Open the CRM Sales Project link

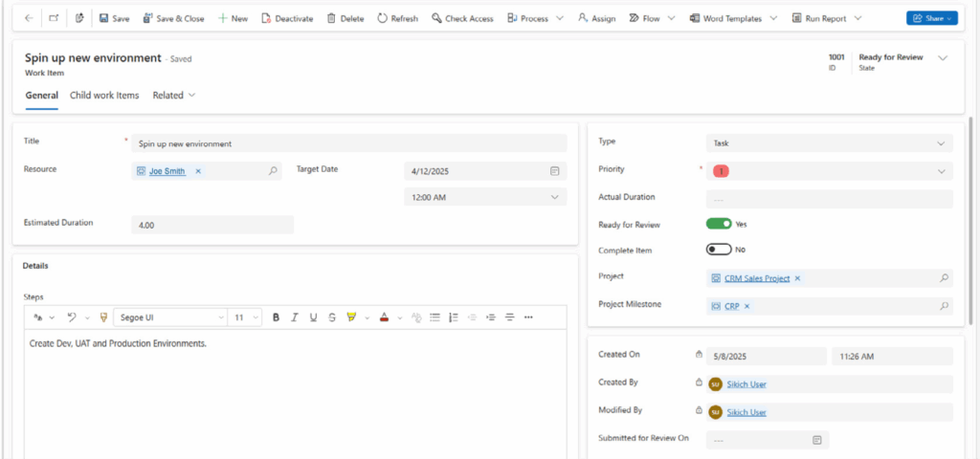coord(757,278)
